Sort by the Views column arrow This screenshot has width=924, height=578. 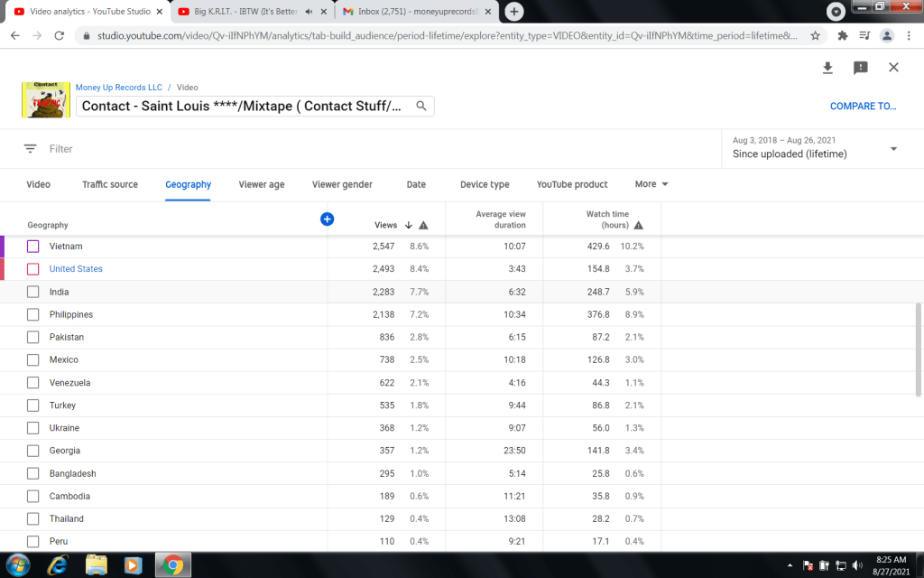(x=408, y=225)
